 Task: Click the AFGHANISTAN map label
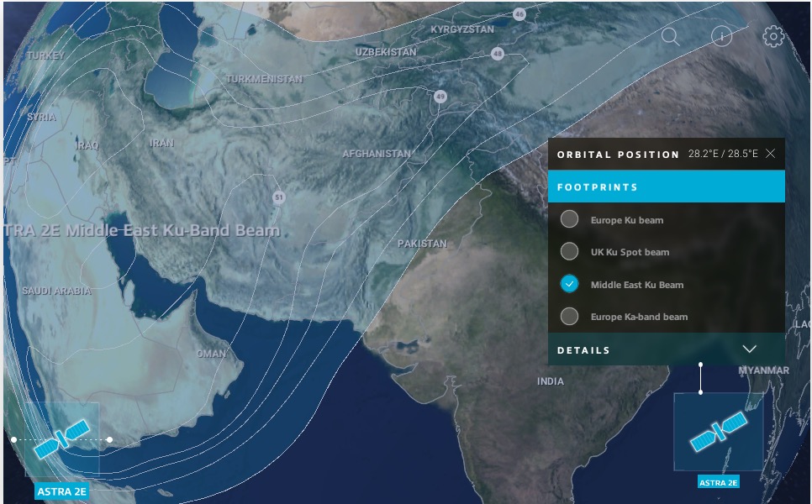377,154
